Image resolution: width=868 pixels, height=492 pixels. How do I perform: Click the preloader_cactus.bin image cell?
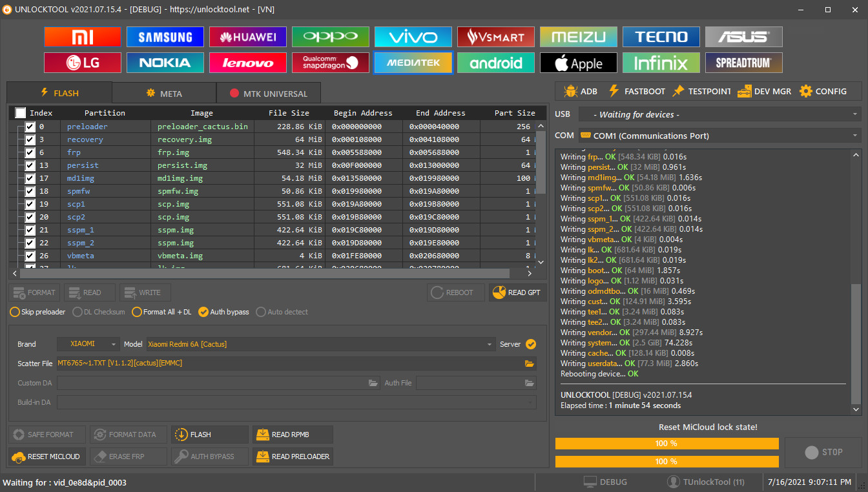coord(203,127)
